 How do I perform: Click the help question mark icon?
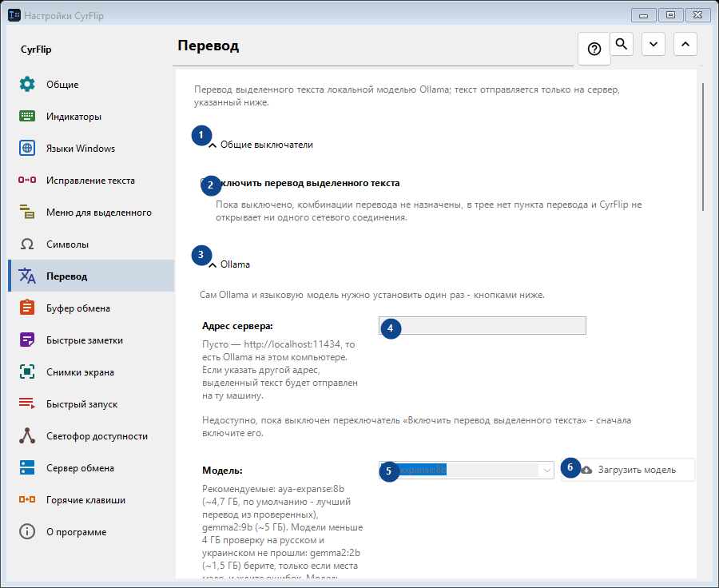tap(594, 49)
